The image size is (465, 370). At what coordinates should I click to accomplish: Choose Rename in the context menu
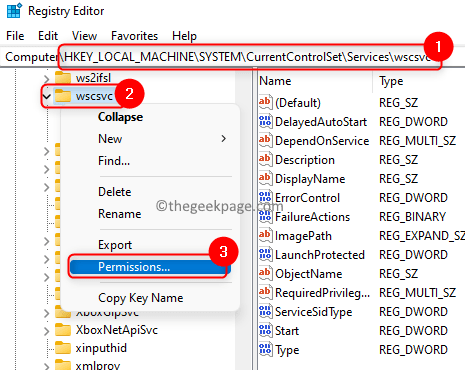(x=120, y=214)
